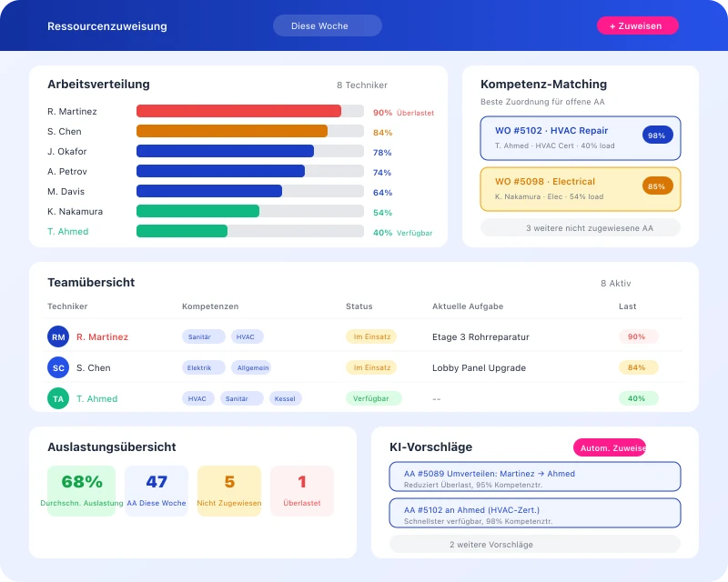Click T. Ahmed green workload bar
The image size is (728, 582).
(182, 231)
